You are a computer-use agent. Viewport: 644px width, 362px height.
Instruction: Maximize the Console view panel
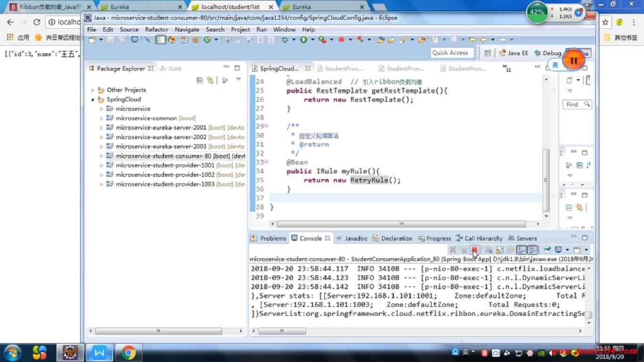pos(585,238)
